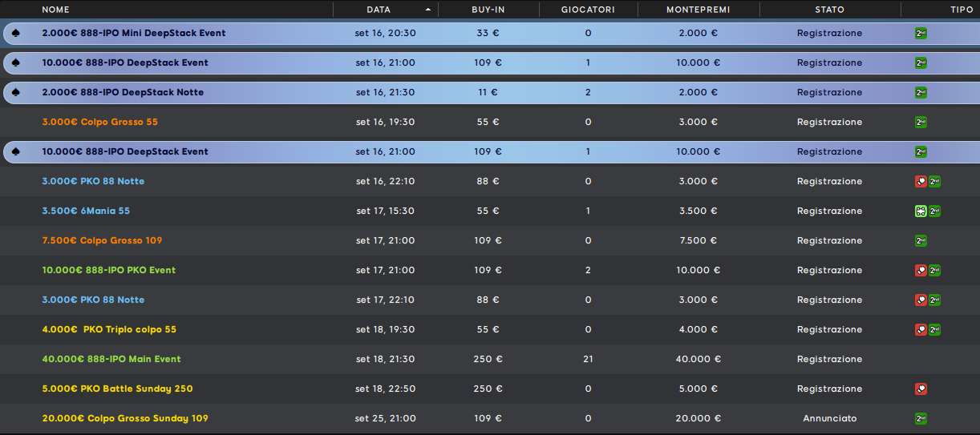
Task: Click the date cell 'set 17, 15:30'
Action: pos(385,211)
